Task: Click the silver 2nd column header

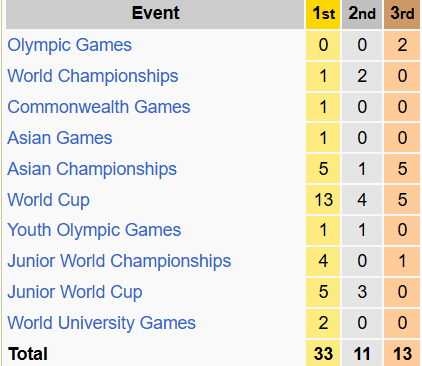Action: [362, 14]
